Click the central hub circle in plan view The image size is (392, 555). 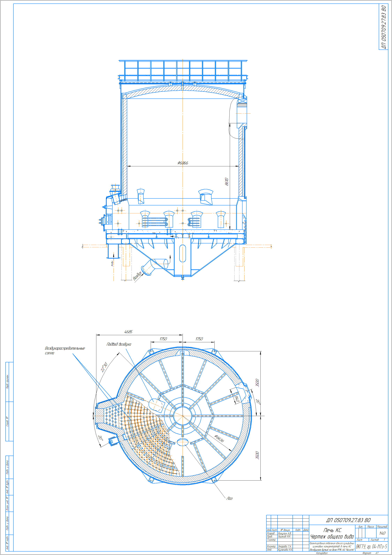pyautogui.click(x=183, y=416)
